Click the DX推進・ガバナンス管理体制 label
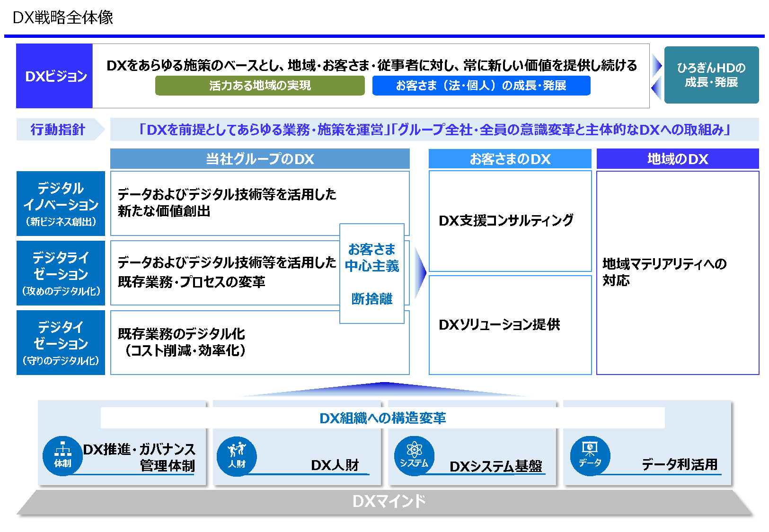Viewport: 769px width, 532px height. pos(139,457)
